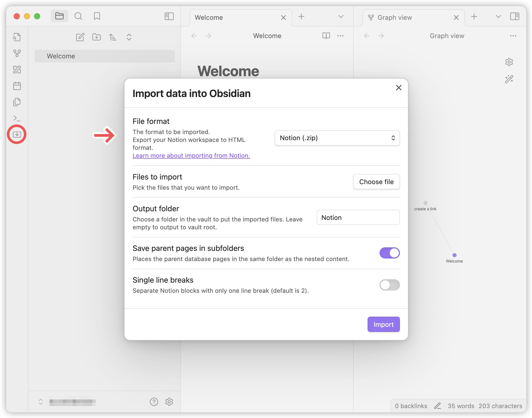Viewport: 532px width, 418px height.
Task: Add new tab beside Welcome
Action: coord(301,17)
